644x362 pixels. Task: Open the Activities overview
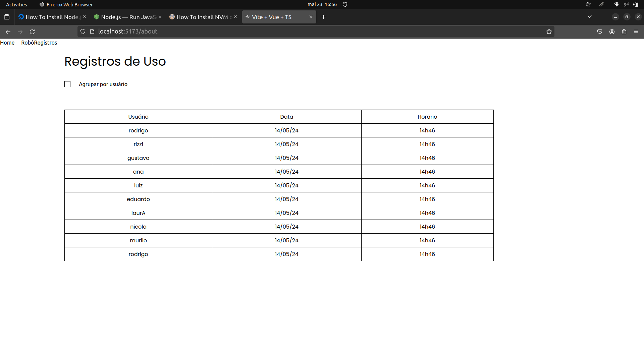tap(16, 4)
